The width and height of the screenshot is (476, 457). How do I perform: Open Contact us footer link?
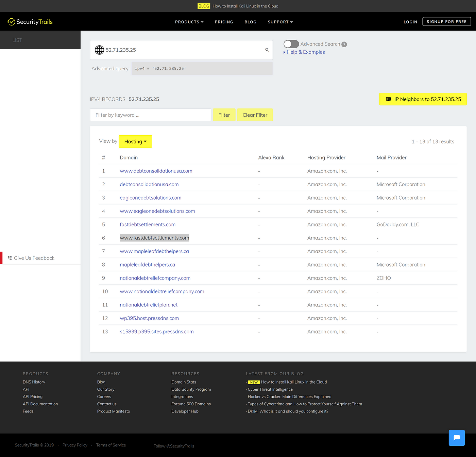pos(107,404)
